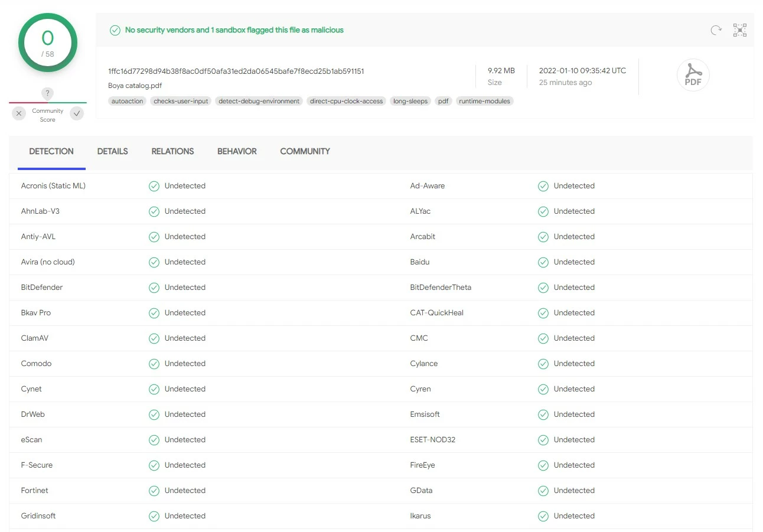Go to the BEHAVIOR tab
This screenshot has height=532, width=763.
pos(237,151)
